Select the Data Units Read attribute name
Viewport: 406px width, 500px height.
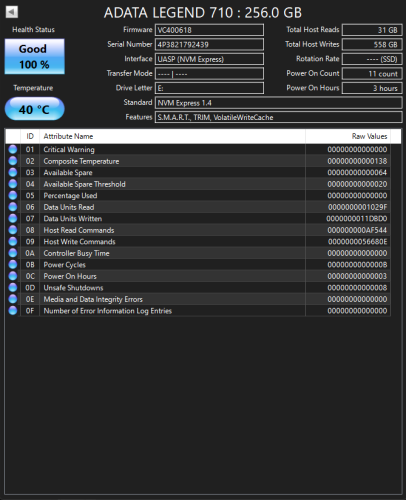[69, 207]
